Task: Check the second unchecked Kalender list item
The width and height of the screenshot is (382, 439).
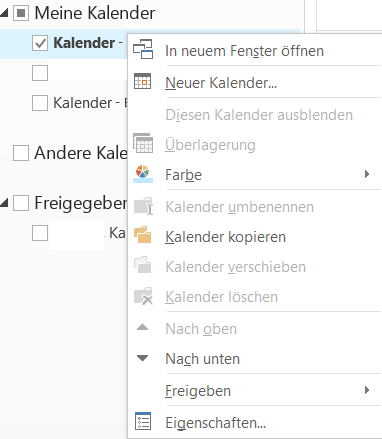Action: click(x=40, y=103)
